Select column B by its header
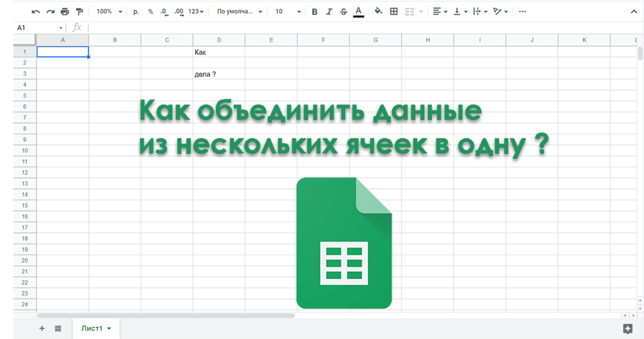Image resolution: width=644 pixels, height=339 pixels. click(x=115, y=40)
